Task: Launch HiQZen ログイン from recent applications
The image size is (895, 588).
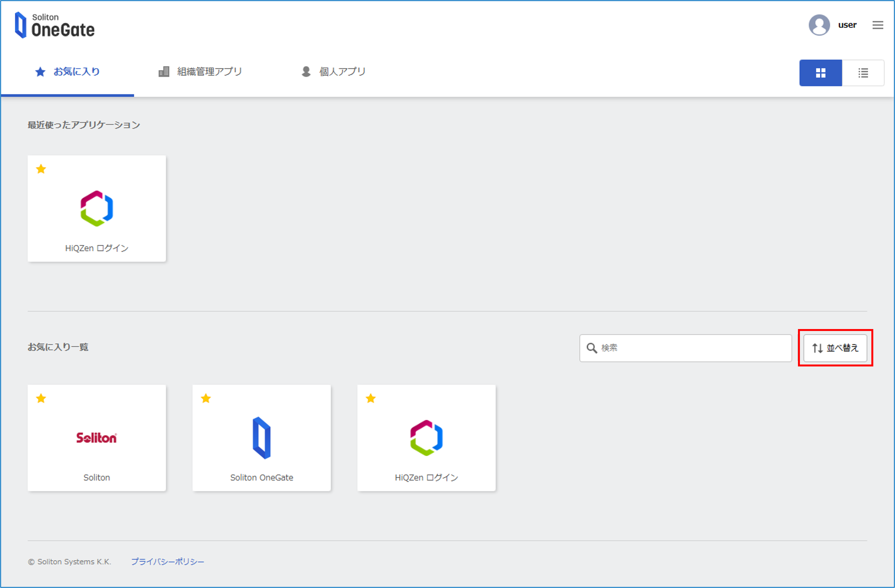Action: [x=97, y=209]
